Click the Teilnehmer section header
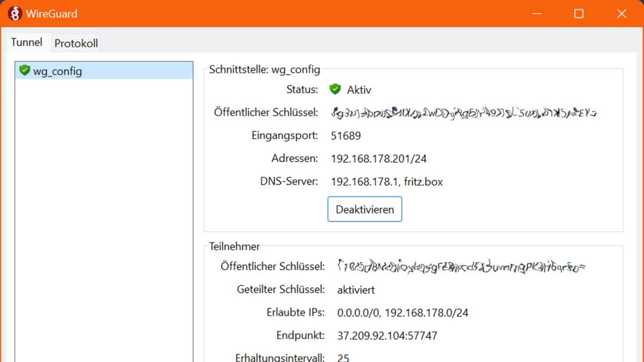Image resolution: width=644 pixels, height=362 pixels. click(x=234, y=247)
